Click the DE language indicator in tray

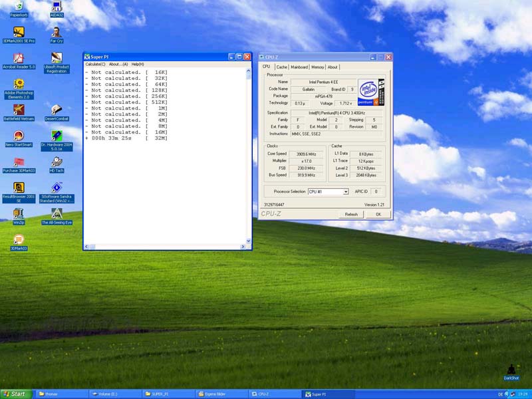click(x=500, y=394)
